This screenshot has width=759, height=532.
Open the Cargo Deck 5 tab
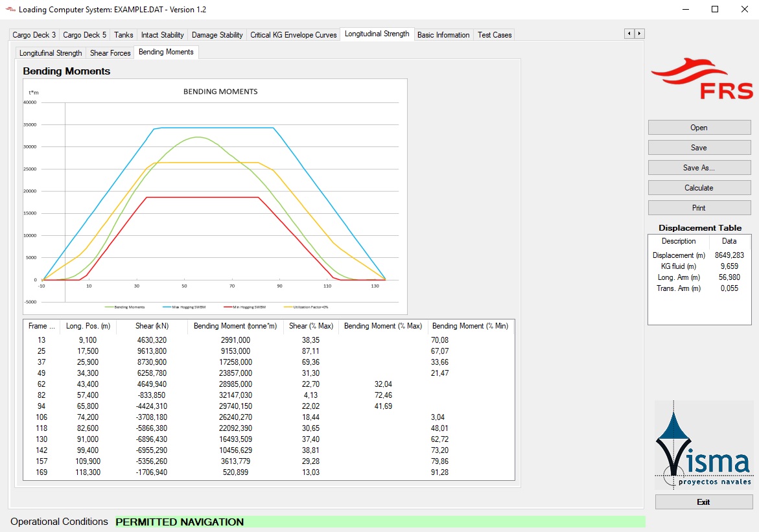click(85, 35)
